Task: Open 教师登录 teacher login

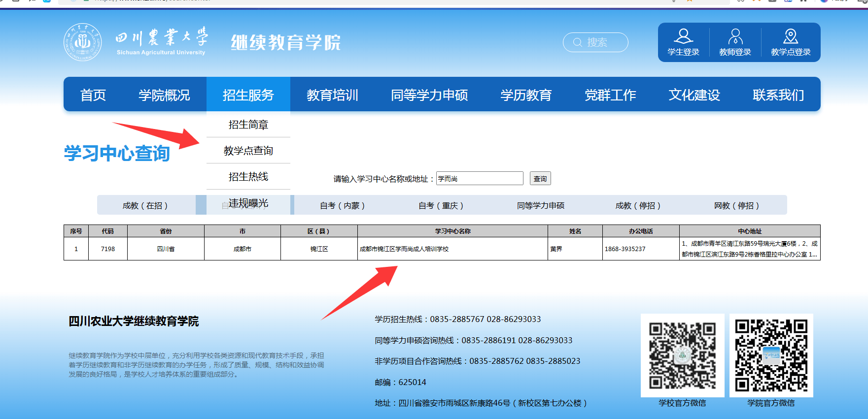Action: (x=735, y=42)
